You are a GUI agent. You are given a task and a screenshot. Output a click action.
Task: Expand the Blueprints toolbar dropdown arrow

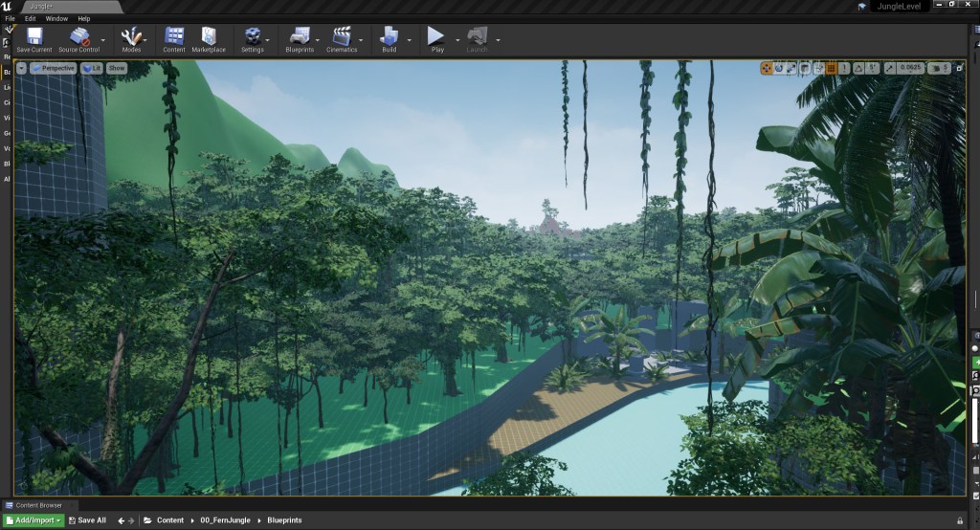pyautogui.click(x=322, y=40)
